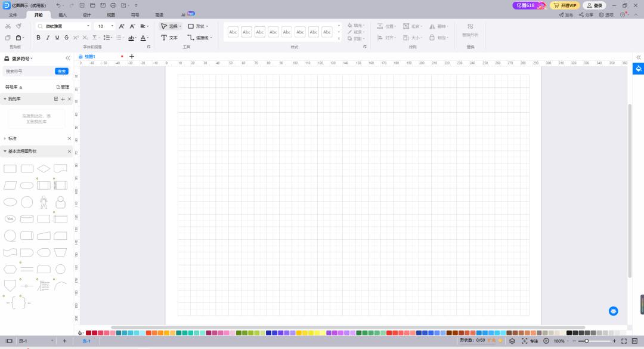Click the 登录 login button

point(596,5)
